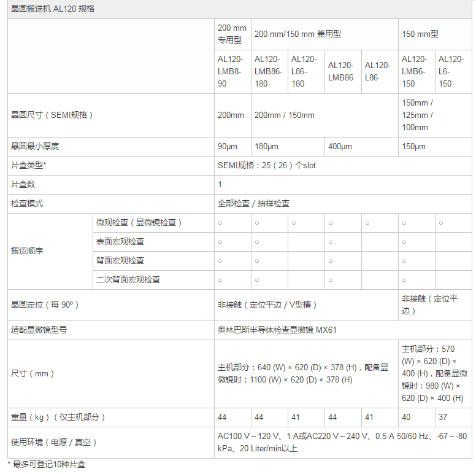Click the weight value 37
The image size is (476, 474).
coord(443,417)
